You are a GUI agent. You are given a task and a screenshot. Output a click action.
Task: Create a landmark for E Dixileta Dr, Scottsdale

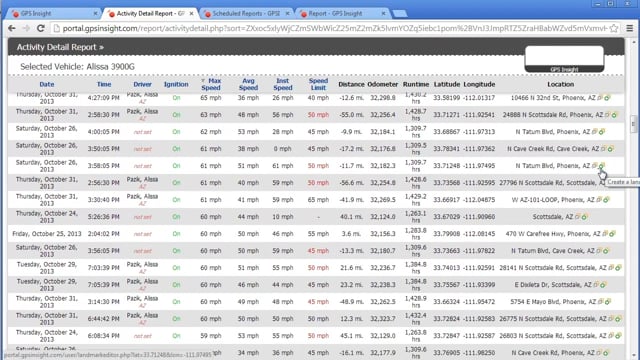pyautogui.click(x=603, y=285)
